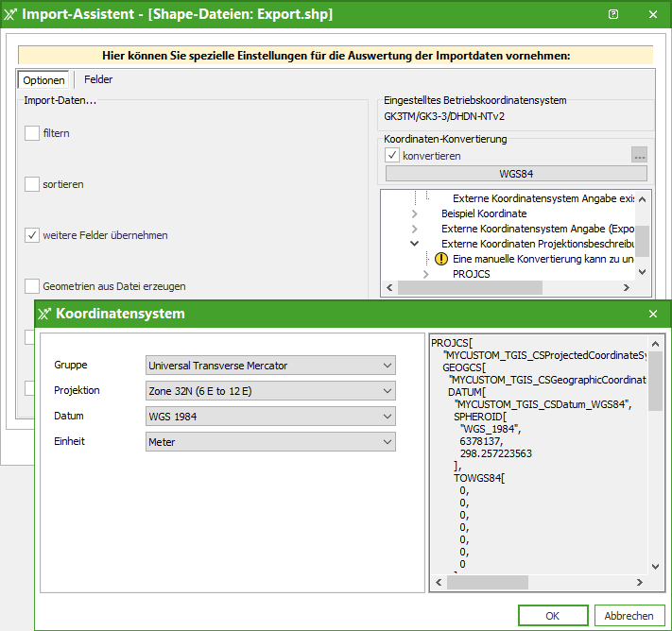Viewport: 672px width, 631px height.
Task: Expand the Beispiel Koordinate tree node
Action: click(414, 213)
